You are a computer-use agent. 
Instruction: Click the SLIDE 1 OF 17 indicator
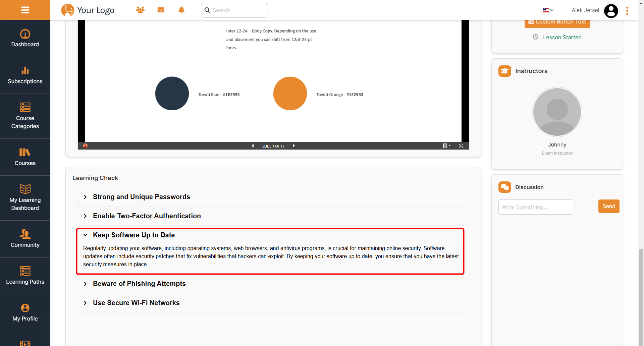(273, 146)
